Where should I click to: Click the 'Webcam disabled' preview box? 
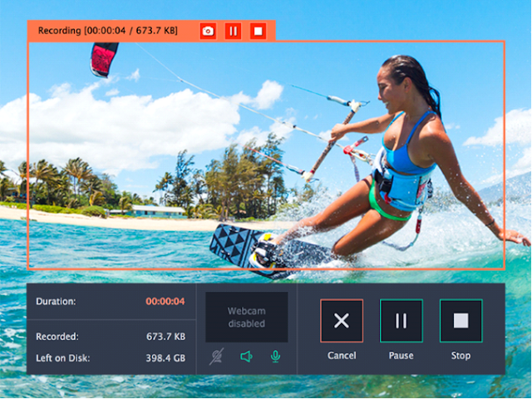(x=247, y=317)
